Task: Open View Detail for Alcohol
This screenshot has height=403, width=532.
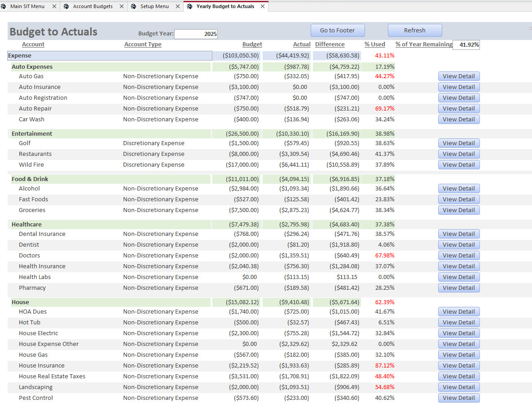Action: (x=459, y=189)
